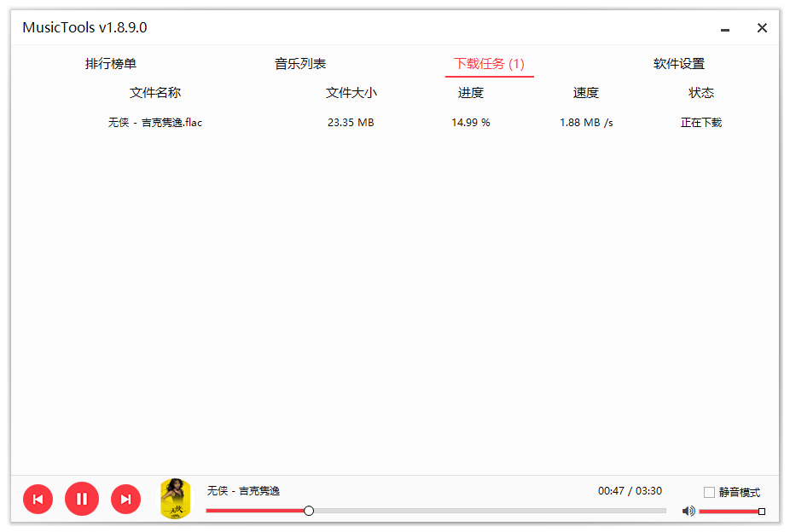Viewport: 790px width, 532px height.
Task: Open the 软件设置 tab
Action: coord(679,64)
